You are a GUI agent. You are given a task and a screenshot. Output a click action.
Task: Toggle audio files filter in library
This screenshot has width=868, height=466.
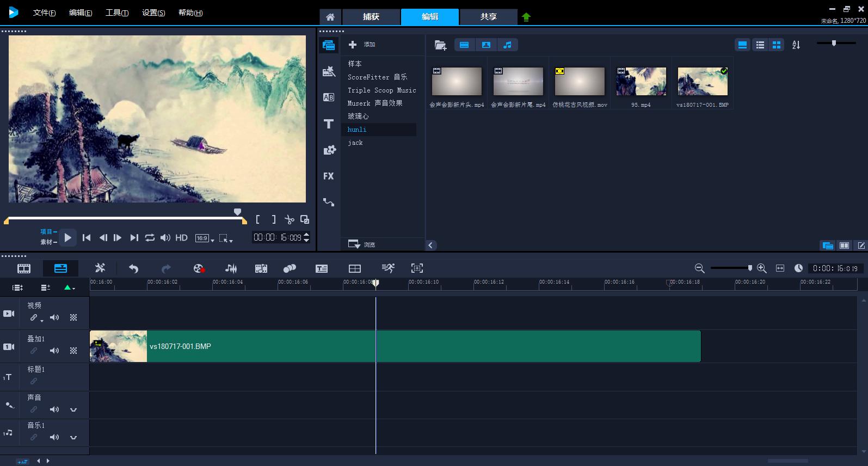click(507, 45)
